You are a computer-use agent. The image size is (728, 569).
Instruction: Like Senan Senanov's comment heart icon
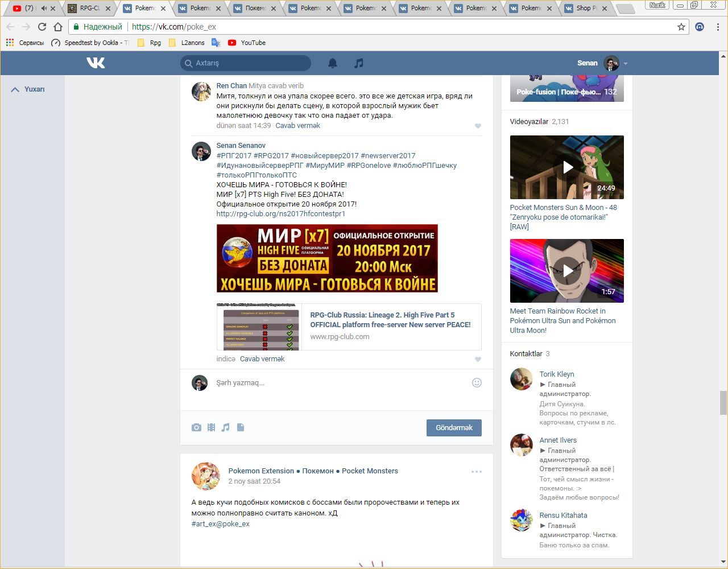478,359
